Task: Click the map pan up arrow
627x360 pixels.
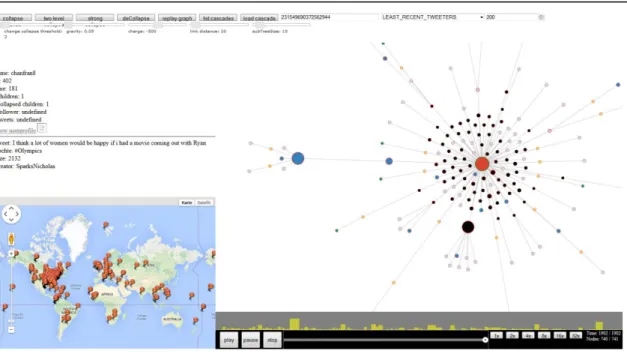Action: pos(11,208)
